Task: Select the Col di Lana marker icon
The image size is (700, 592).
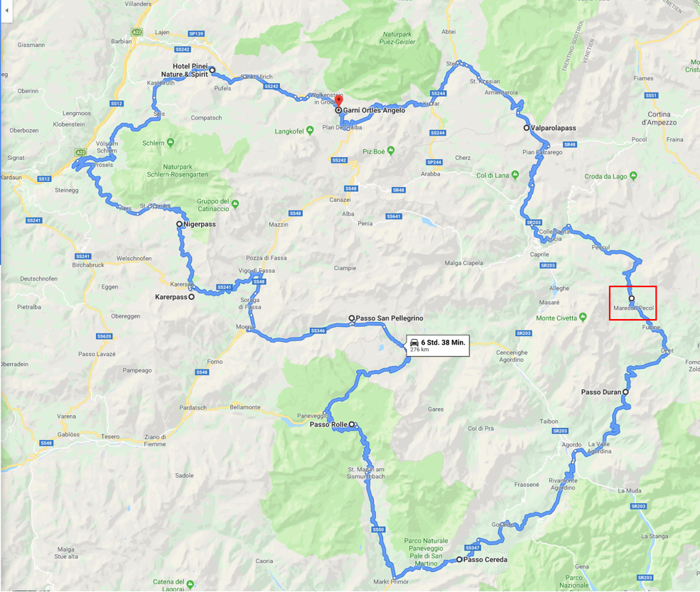Action: [x=515, y=175]
